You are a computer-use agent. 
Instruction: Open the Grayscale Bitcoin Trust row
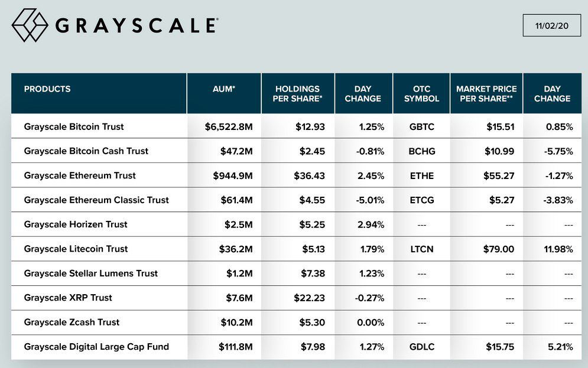[74, 126]
